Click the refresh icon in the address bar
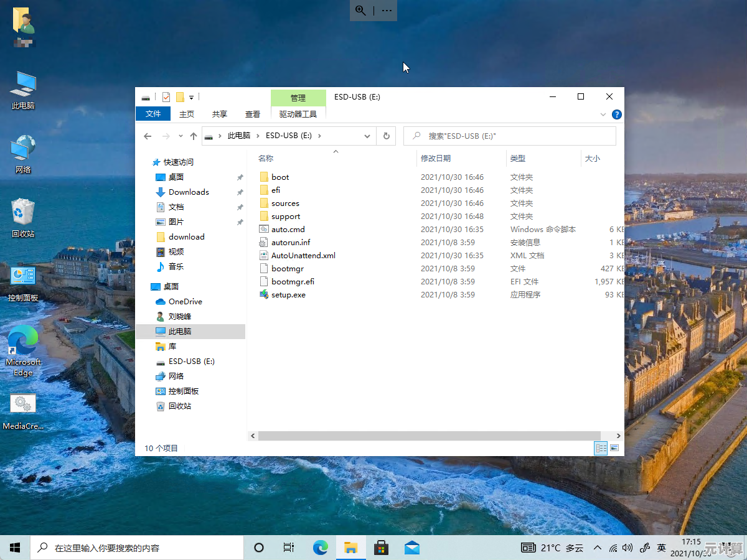 (x=387, y=136)
